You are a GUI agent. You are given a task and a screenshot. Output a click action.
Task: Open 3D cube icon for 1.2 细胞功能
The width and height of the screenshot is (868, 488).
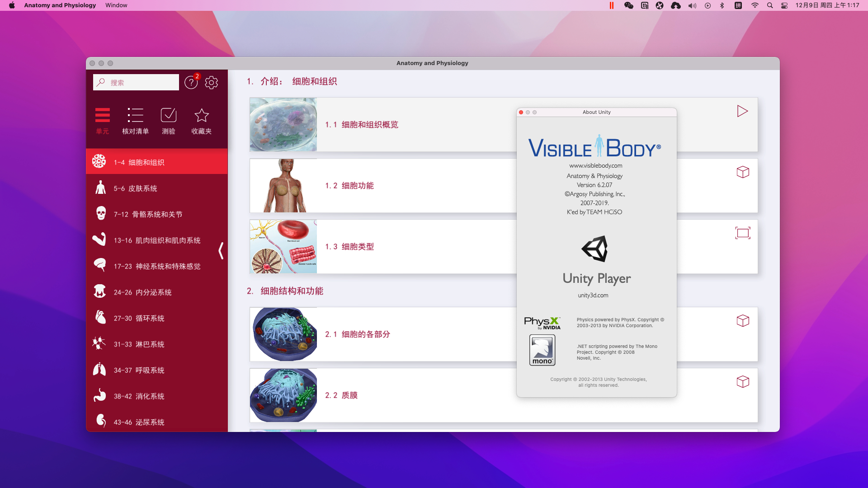click(x=743, y=172)
